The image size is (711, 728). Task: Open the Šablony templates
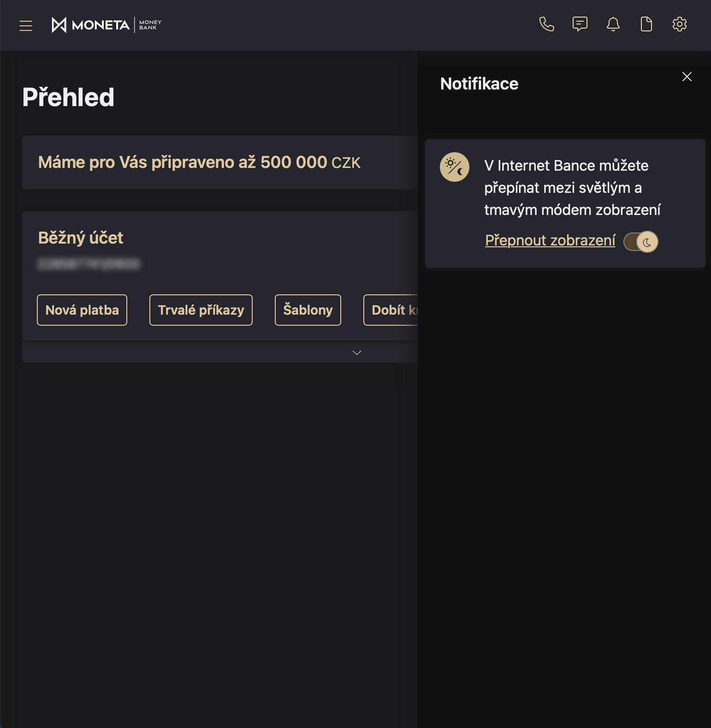coord(308,310)
